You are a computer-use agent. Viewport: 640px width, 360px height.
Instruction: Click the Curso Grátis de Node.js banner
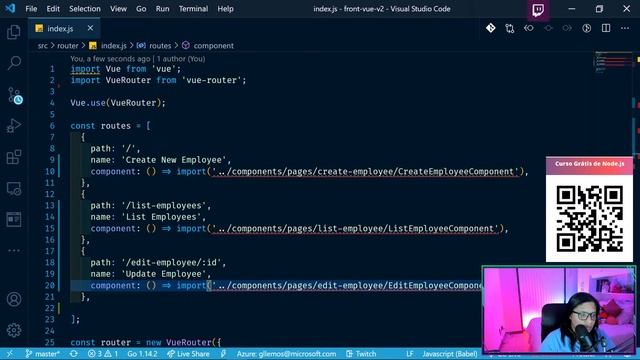point(589,165)
